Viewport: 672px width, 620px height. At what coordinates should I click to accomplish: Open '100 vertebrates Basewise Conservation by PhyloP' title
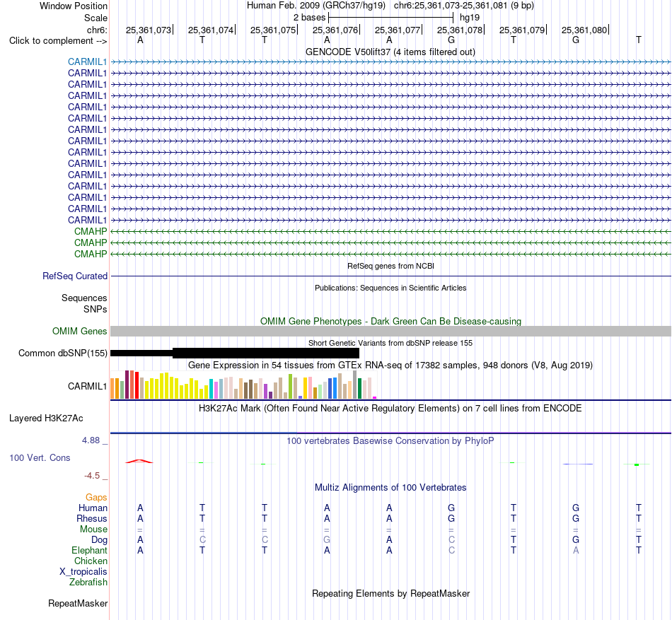pos(390,440)
